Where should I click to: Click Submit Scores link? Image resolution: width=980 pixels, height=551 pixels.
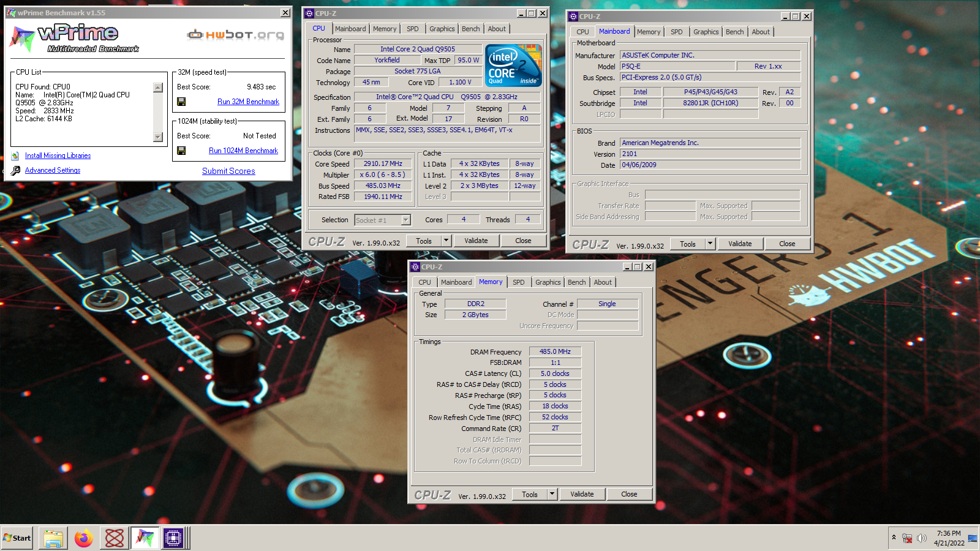coord(228,171)
